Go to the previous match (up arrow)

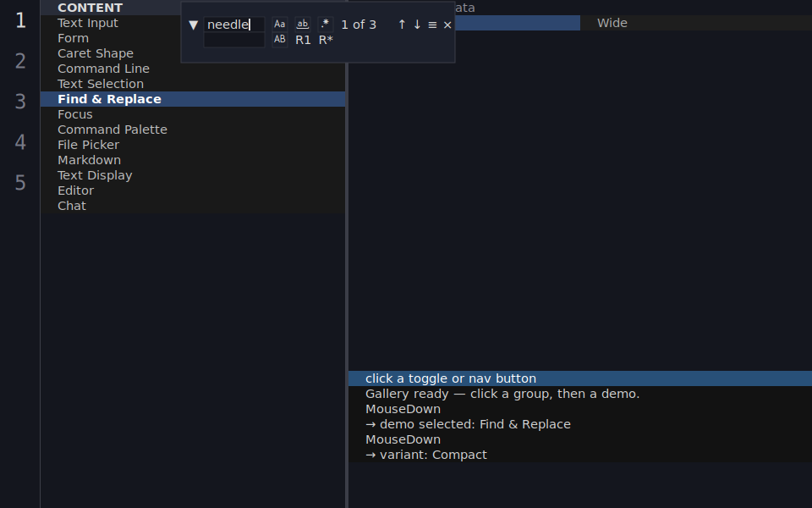(x=402, y=25)
